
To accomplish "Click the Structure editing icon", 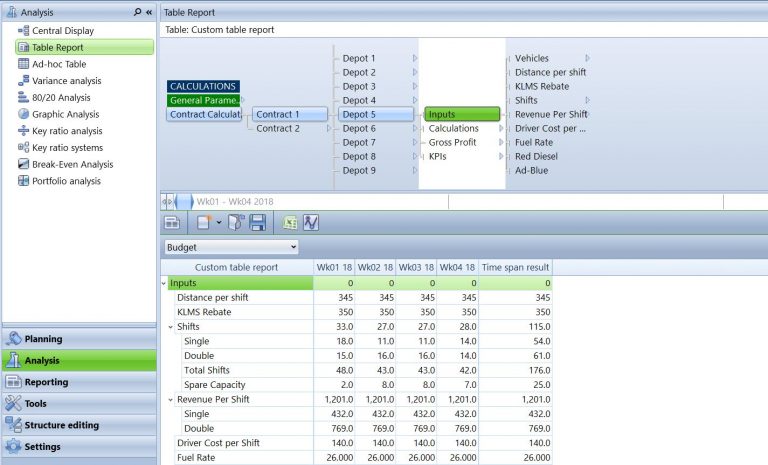I will (14, 424).
